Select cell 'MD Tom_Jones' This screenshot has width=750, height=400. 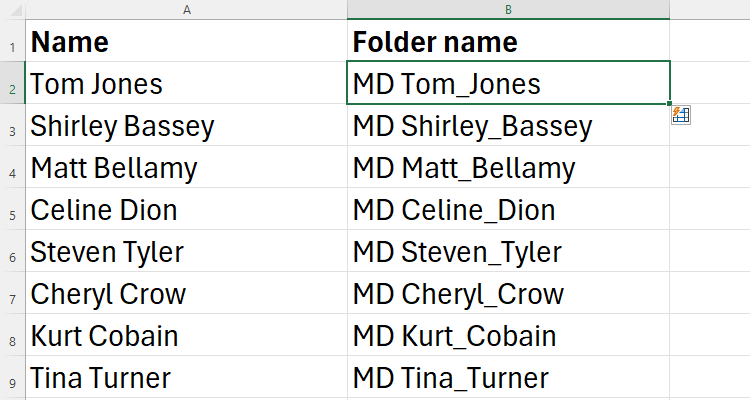pyautogui.click(x=508, y=83)
